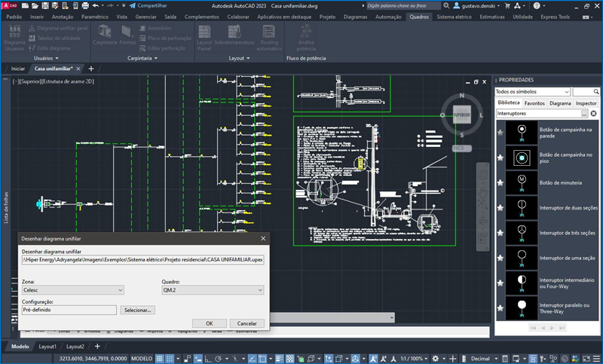Click the Interruptor paralelo Three-Way symbol

point(520,308)
